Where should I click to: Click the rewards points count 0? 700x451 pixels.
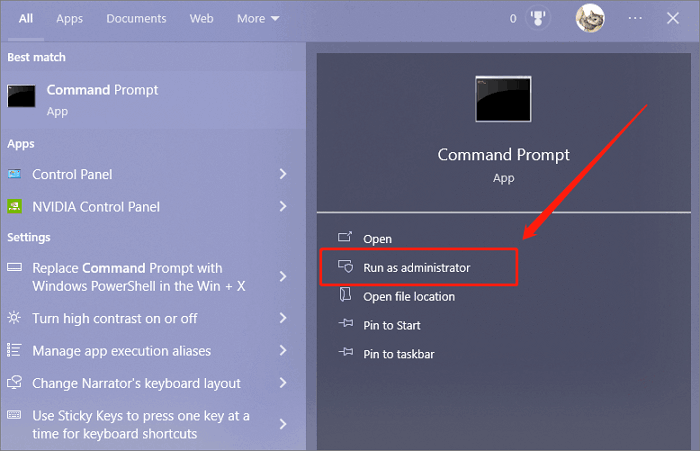(513, 19)
